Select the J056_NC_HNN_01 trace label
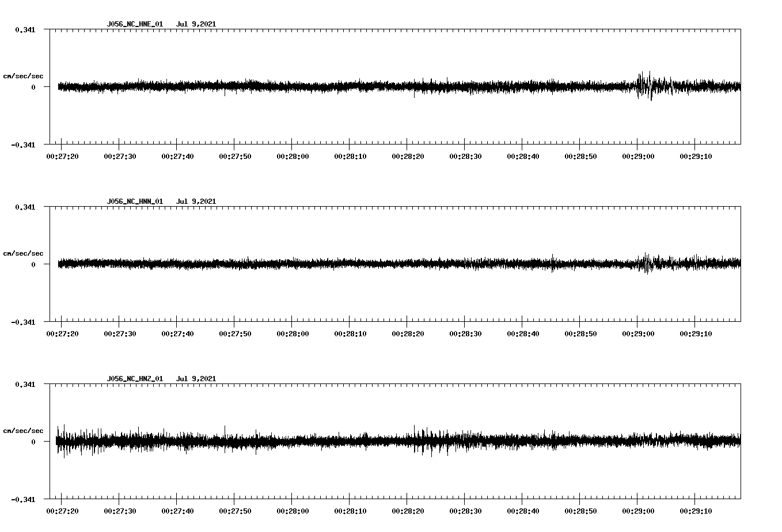 point(134,202)
